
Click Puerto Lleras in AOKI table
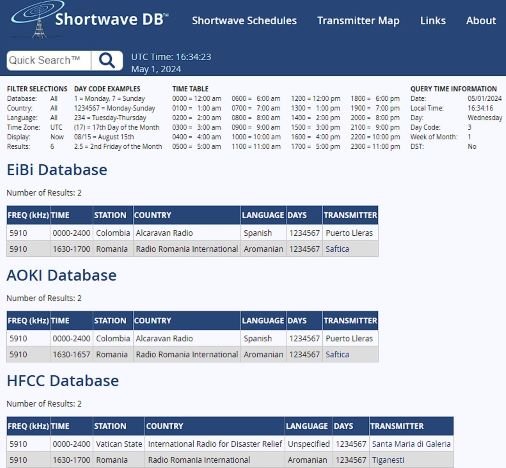click(x=349, y=338)
